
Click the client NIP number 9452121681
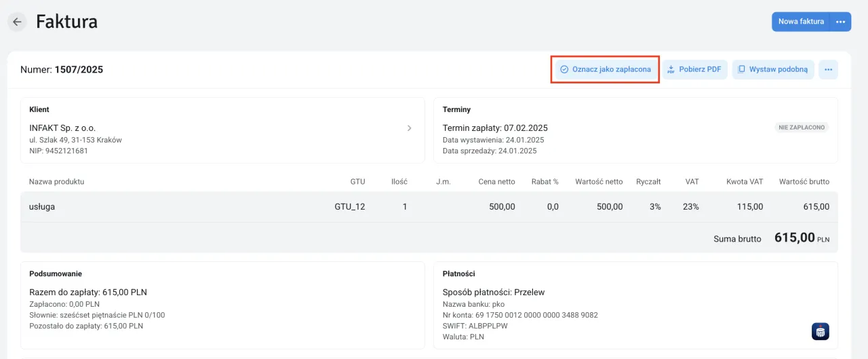click(x=68, y=151)
